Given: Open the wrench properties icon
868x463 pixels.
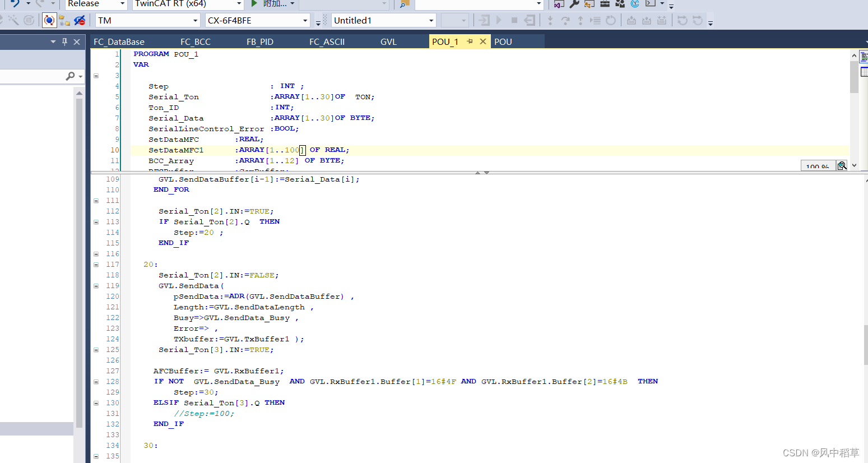Looking at the screenshot, I should coord(574,4).
